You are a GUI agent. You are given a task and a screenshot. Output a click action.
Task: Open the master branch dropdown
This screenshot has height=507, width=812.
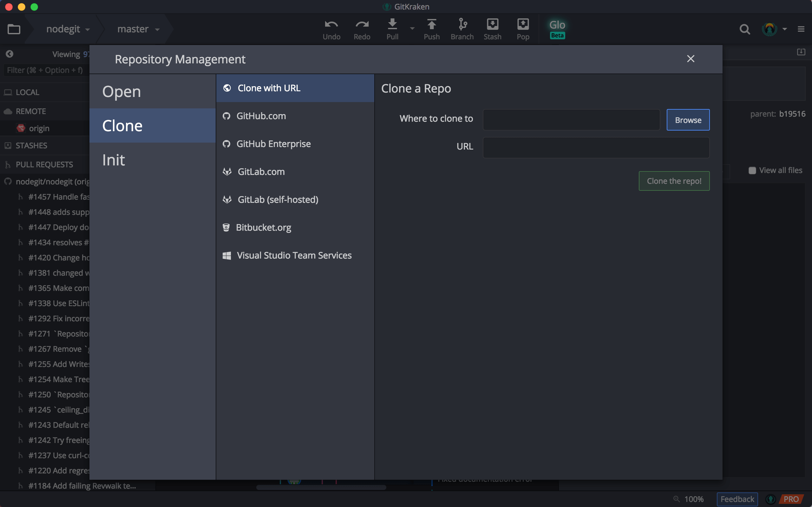(138, 29)
